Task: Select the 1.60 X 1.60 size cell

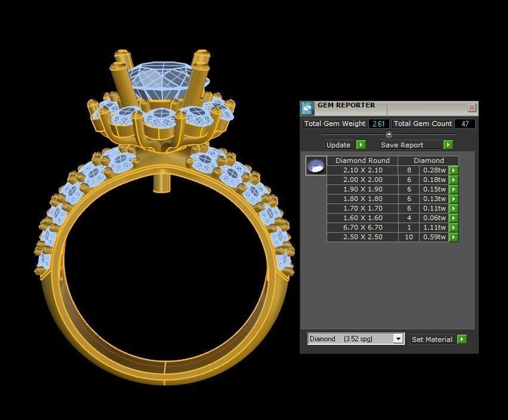Action: coord(362,218)
